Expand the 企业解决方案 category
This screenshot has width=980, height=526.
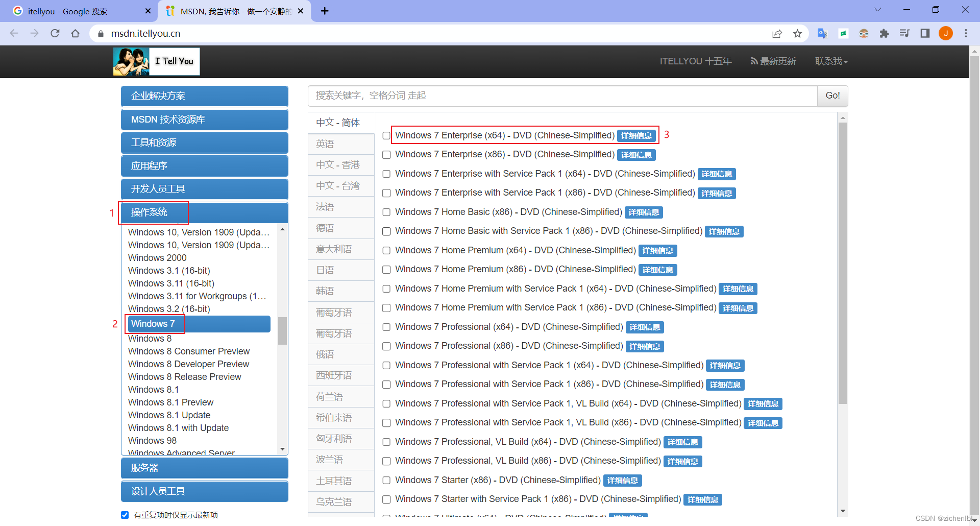point(205,96)
